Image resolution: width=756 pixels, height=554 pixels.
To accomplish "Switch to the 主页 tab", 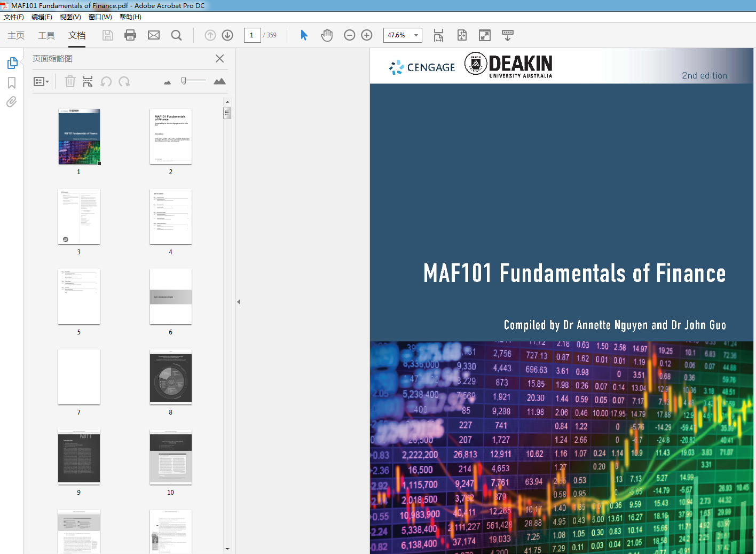I will (16, 35).
